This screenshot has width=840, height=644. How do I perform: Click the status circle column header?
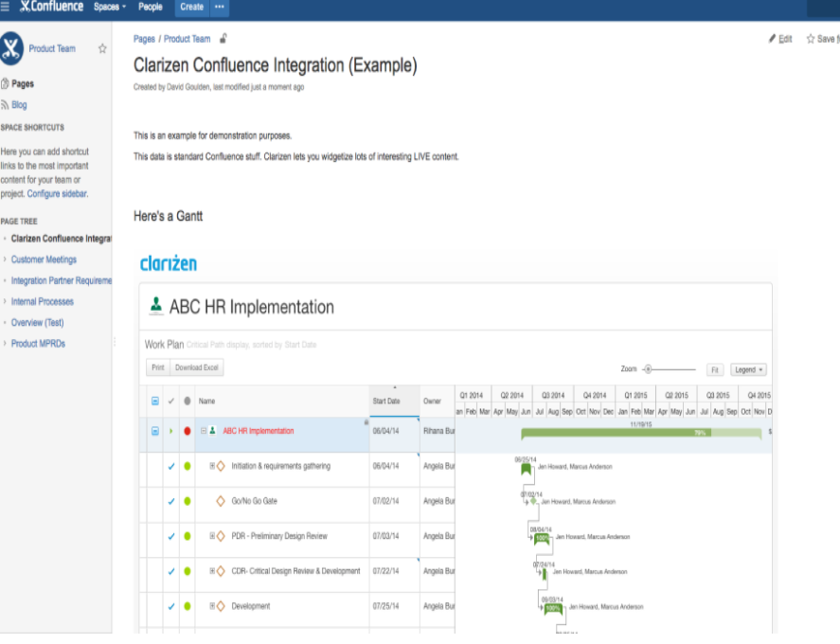(x=187, y=401)
